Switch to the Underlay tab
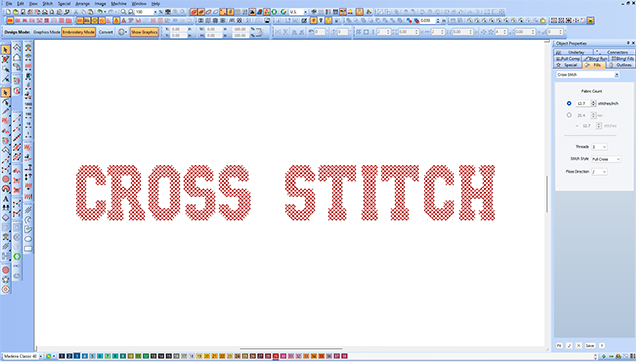Image resolution: width=636 pixels, height=362 pixels. 574,52
